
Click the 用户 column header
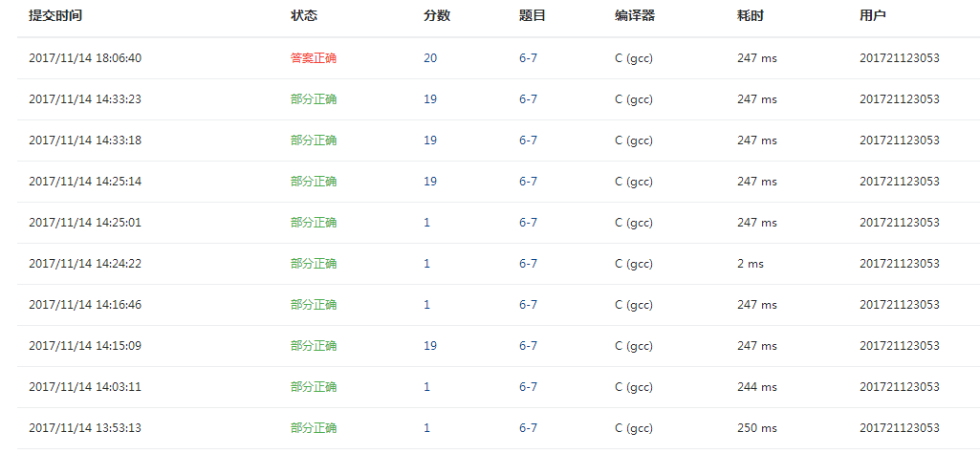tap(873, 16)
